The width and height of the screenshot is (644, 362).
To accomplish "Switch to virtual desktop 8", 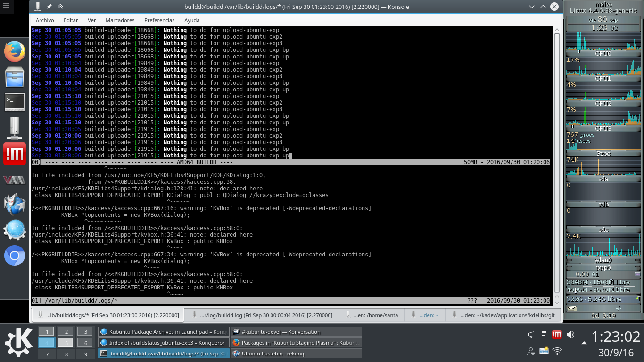I will click(x=66, y=354).
